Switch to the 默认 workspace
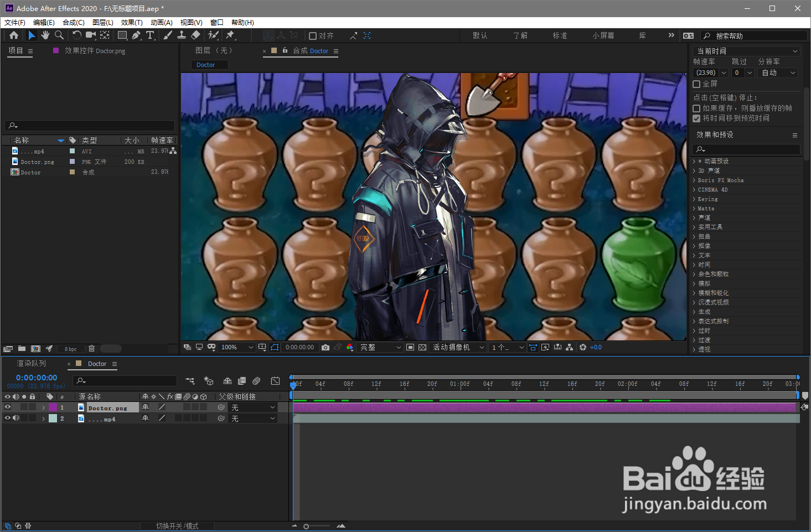The height and width of the screenshot is (532, 811). 480,36
